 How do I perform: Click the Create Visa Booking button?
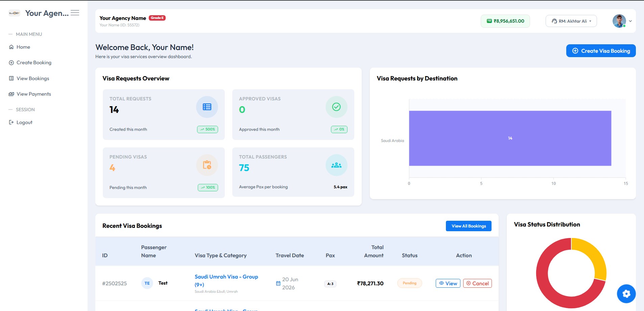tap(601, 51)
